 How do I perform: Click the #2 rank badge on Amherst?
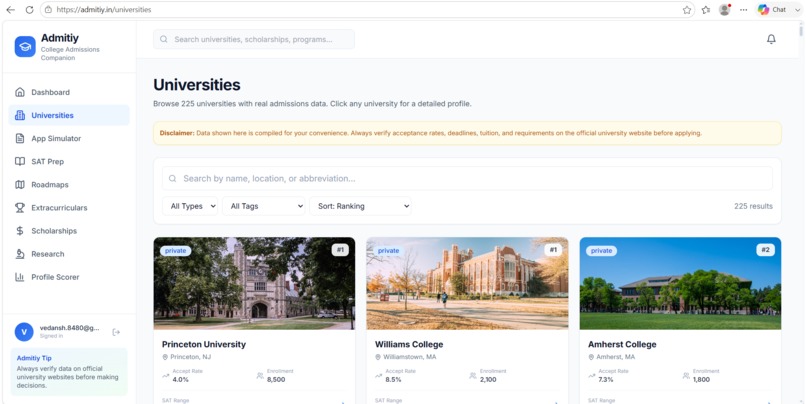765,250
